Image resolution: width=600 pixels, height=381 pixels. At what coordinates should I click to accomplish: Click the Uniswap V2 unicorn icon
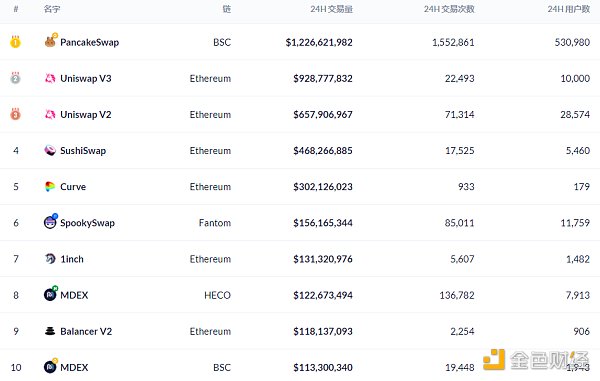pyautogui.click(x=50, y=114)
